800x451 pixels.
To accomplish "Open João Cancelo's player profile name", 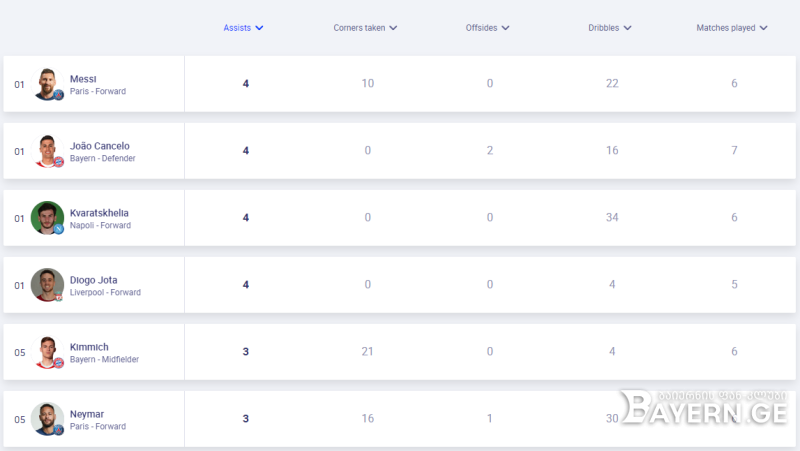I will click(x=99, y=146).
